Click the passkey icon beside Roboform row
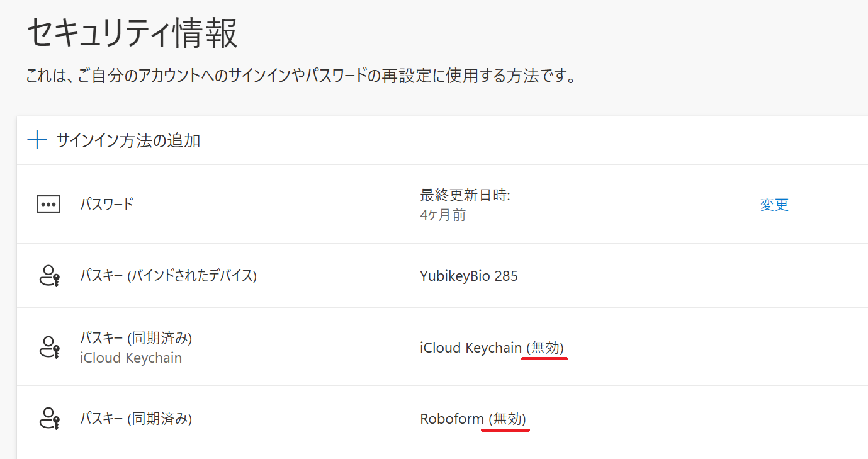 49,418
